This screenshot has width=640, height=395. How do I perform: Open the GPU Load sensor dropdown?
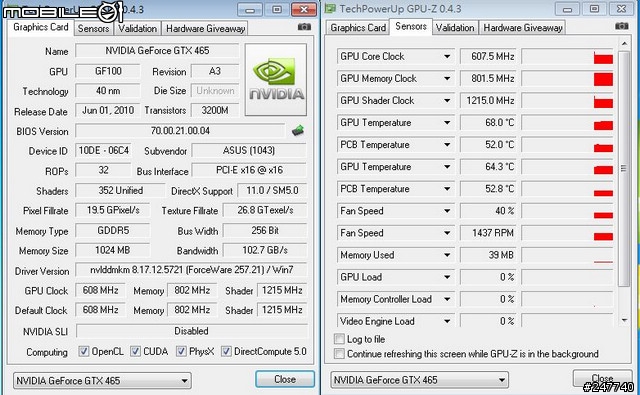pyautogui.click(x=447, y=277)
